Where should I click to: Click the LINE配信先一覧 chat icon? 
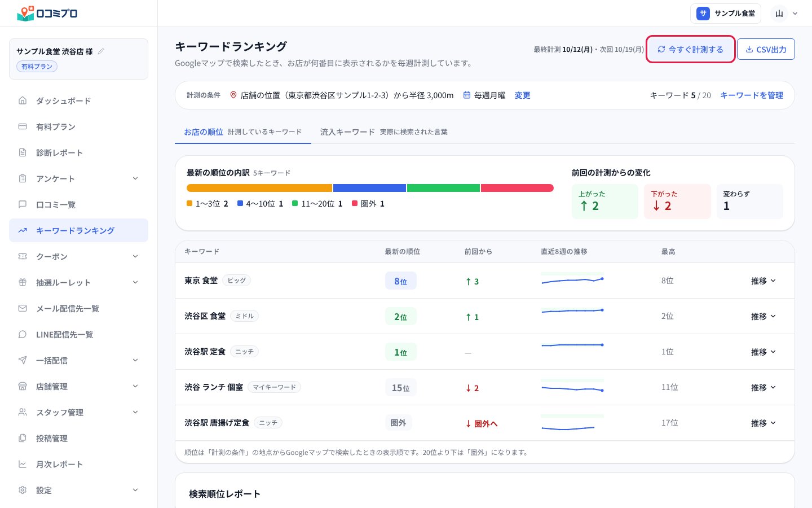click(x=23, y=334)
